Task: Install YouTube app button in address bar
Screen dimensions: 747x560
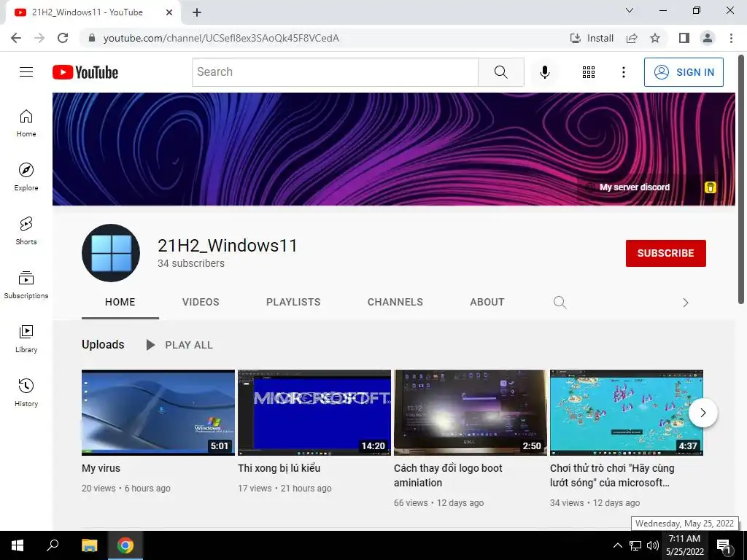Action: point(592,38)
